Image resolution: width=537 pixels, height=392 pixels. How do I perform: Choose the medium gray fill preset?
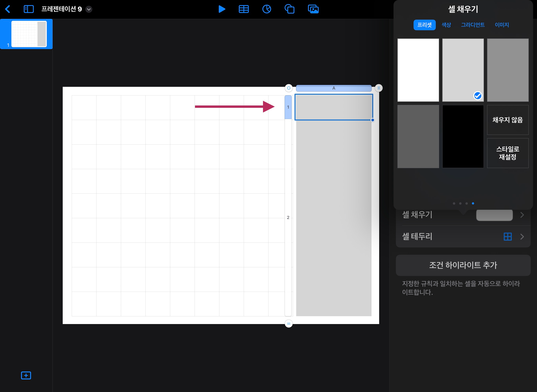click(508, 70)
